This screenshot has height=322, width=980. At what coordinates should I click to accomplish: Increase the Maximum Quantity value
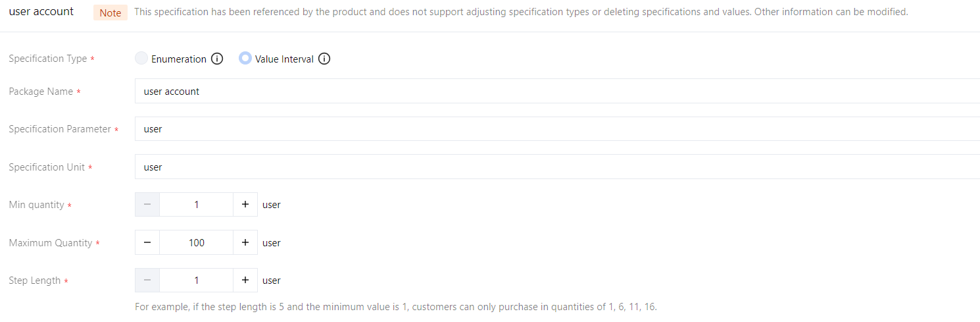click(x=245, y=243)
